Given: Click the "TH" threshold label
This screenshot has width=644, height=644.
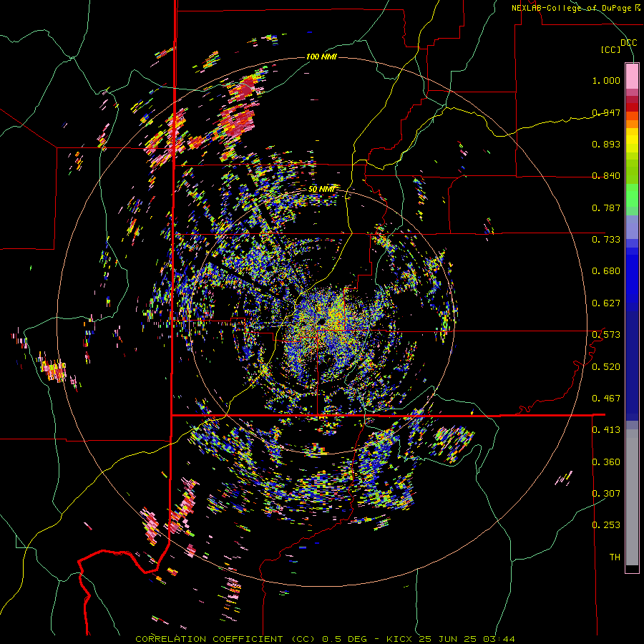Looking at the screenshot, I should point(615,557).
